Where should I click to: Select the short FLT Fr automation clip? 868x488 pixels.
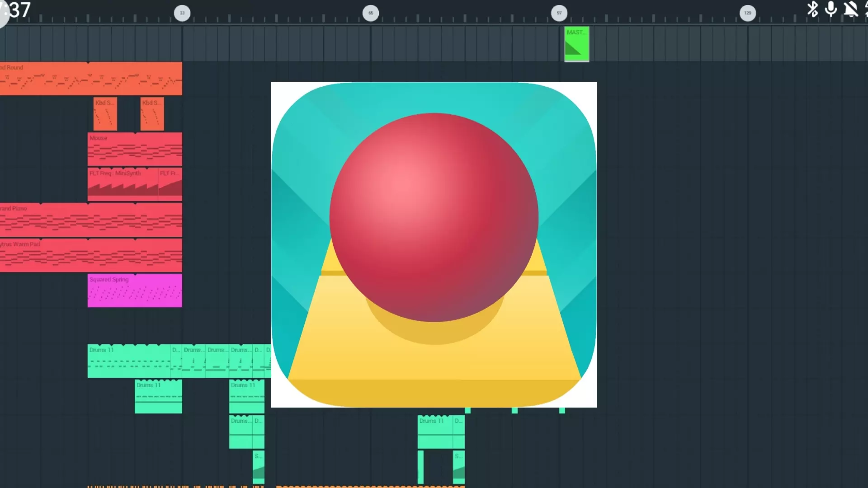(170, 184)
